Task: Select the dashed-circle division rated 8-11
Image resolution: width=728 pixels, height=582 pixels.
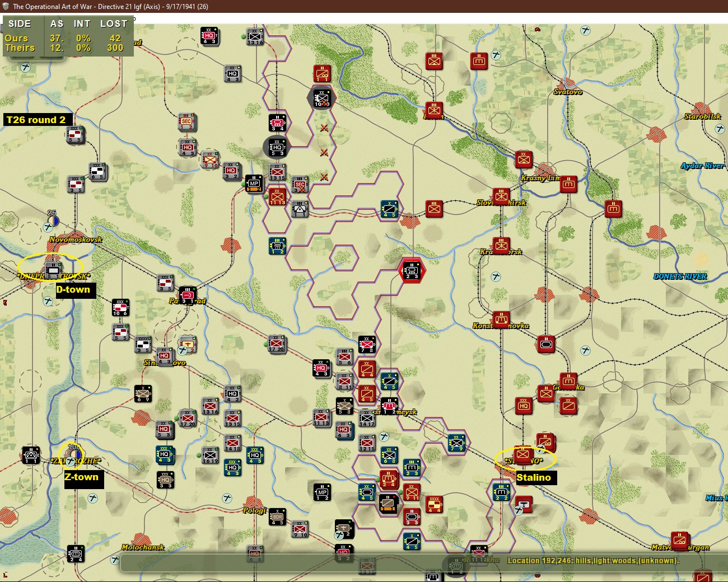Action: [x=344, y=381]
